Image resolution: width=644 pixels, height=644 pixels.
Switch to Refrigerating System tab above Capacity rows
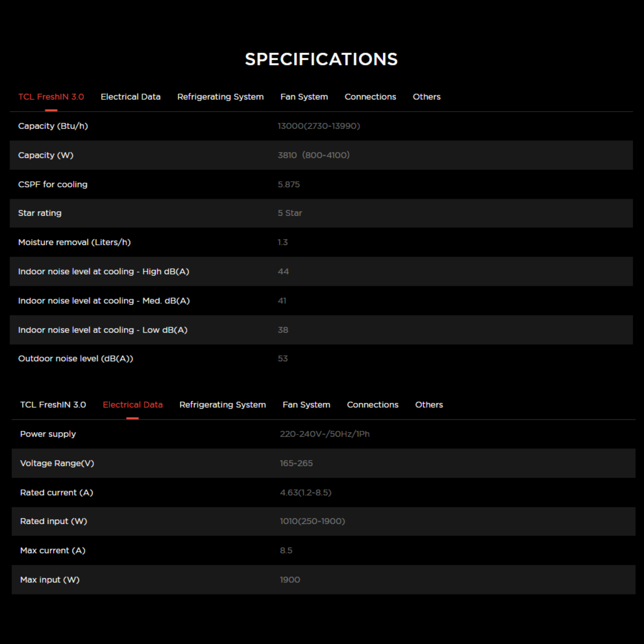[x=220, y=97]
